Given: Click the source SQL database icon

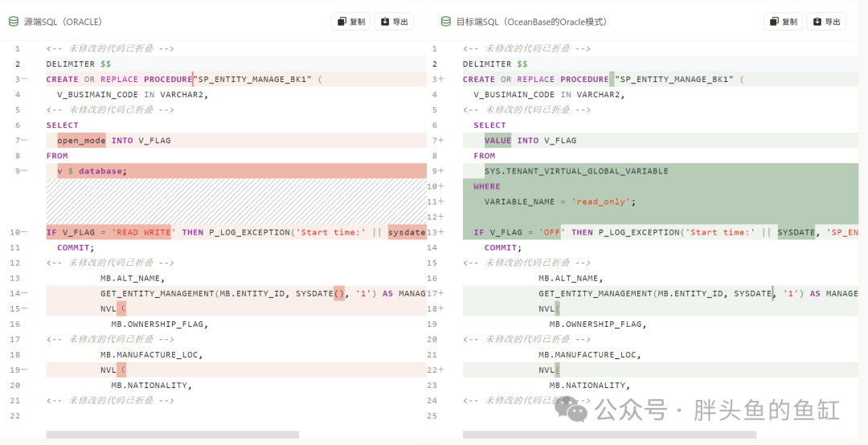Looking at the screenshot, I should pos(14,22).
